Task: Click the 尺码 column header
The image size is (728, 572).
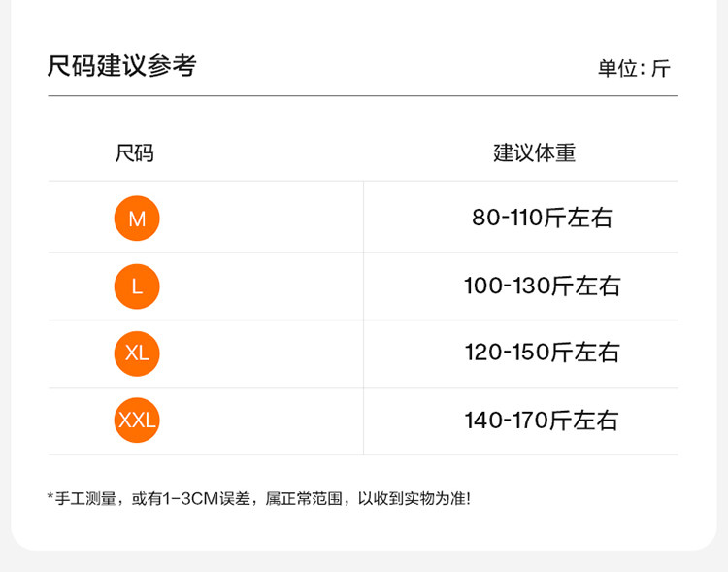Action: pos(135,153)
